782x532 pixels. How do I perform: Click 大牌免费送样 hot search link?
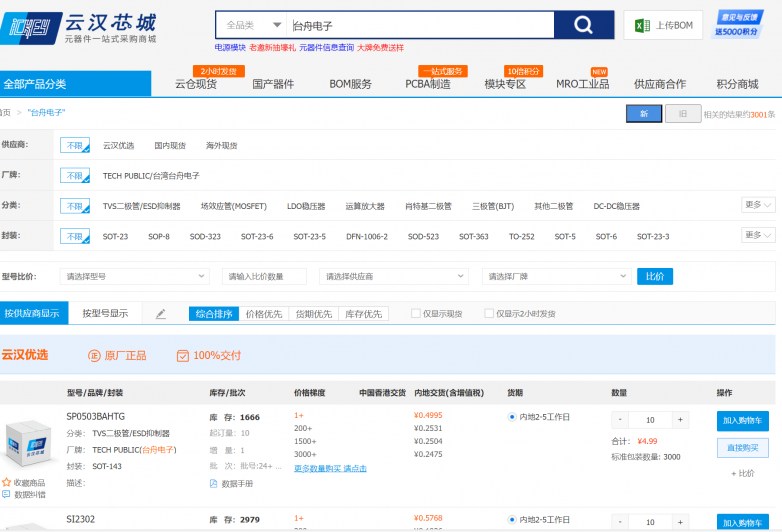click(380, 47)
